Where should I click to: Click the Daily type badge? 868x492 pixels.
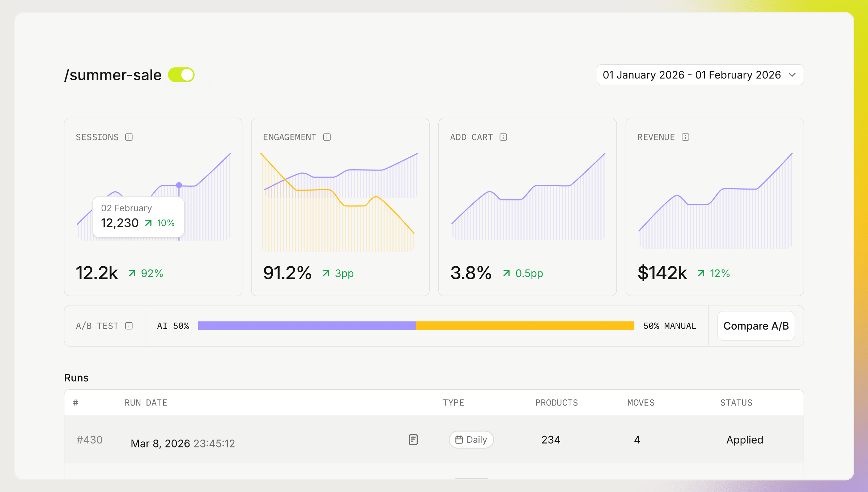click(x=471, y=440)
